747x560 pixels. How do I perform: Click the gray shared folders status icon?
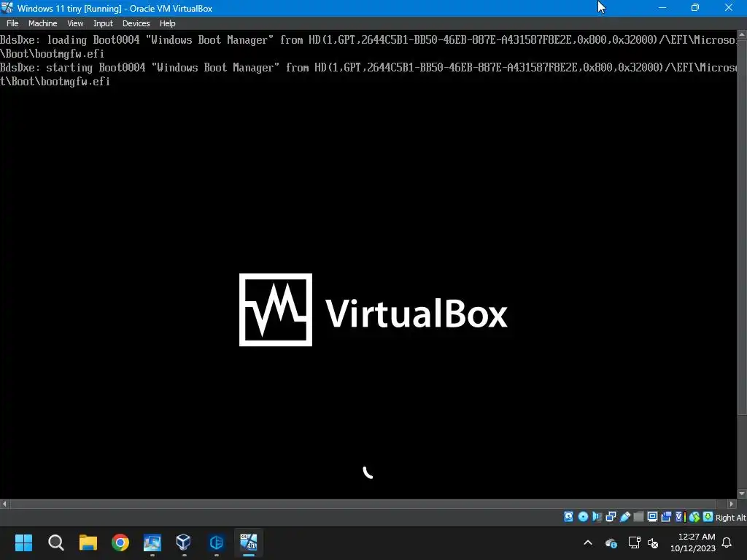[638, 517]
